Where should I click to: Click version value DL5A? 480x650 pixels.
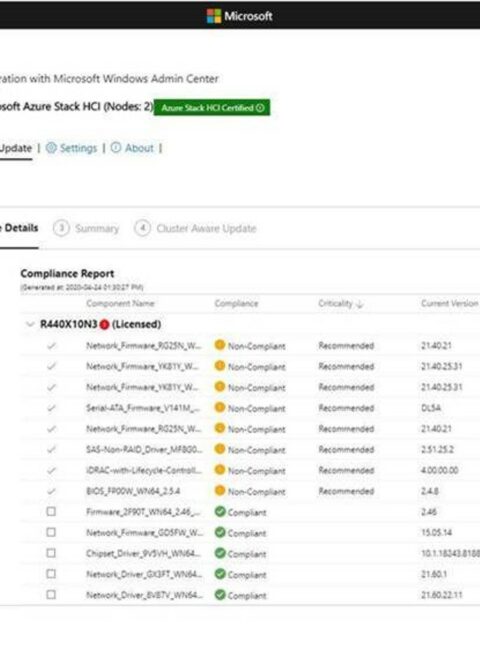coord(431,408)
